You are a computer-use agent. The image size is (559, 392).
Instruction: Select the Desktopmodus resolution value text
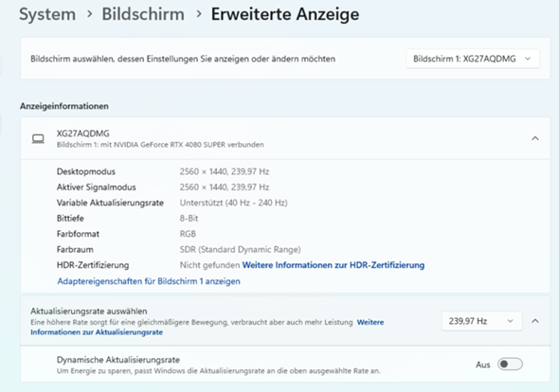pos(225,171)
